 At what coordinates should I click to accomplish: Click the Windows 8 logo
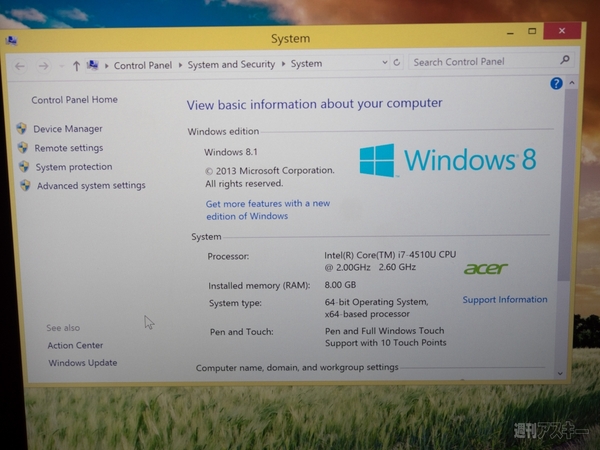point(448,160)
